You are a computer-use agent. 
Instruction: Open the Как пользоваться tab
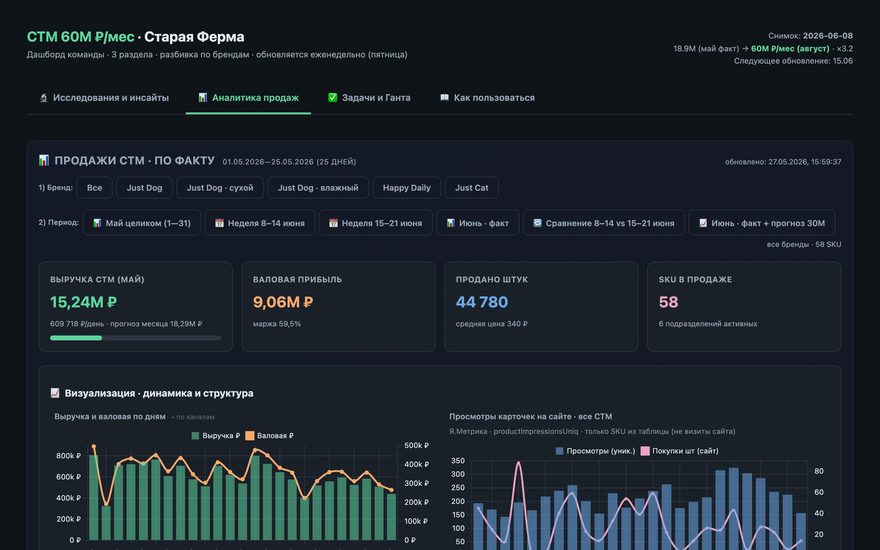click(487, 98)
